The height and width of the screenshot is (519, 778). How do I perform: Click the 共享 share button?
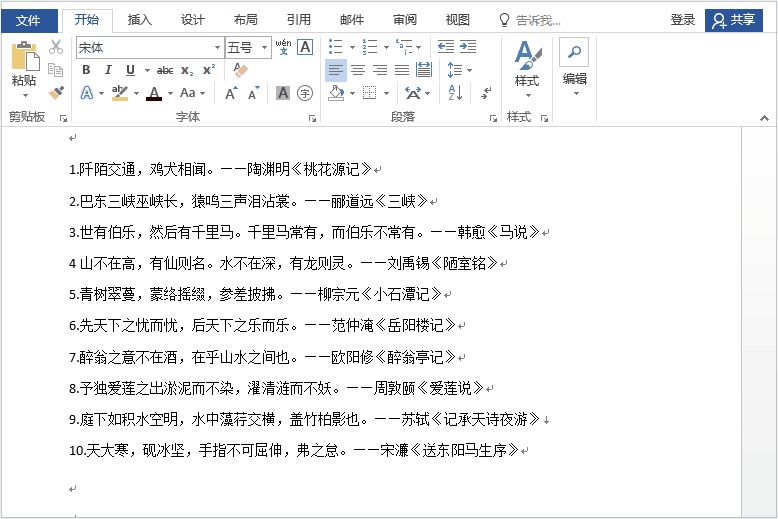[734, 20]
